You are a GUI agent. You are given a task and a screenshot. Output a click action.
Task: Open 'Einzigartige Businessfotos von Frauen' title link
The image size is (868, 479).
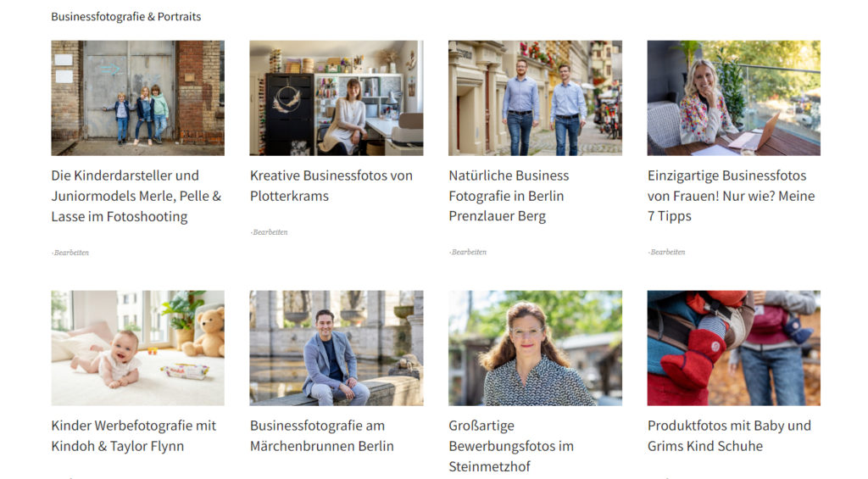coord(732,196)
